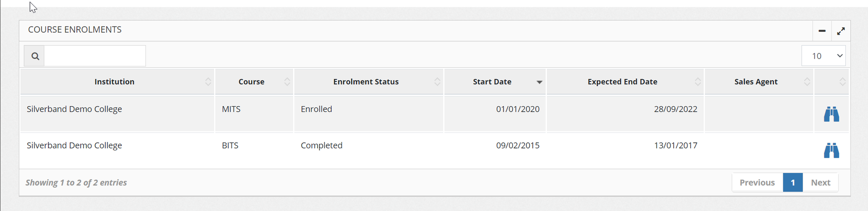This screenshot has width=868, height=211.
Task: Go to the Previous page
Action: tap(757, 183)
